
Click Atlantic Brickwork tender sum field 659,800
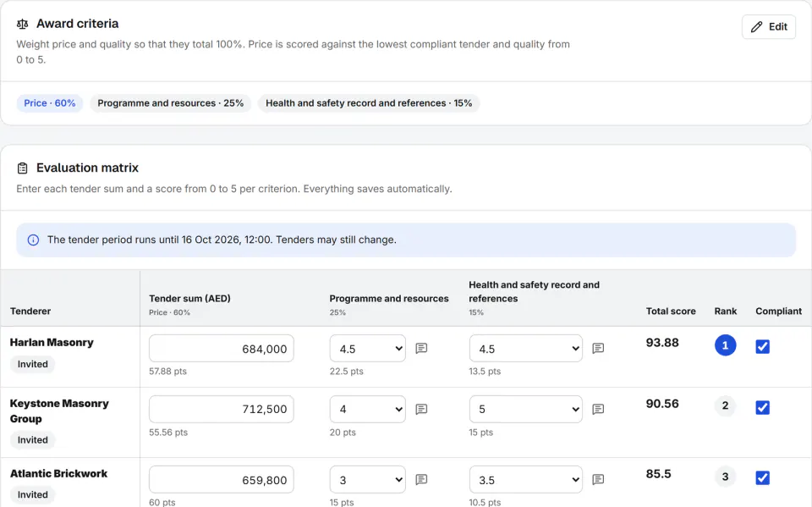[221, 480]
